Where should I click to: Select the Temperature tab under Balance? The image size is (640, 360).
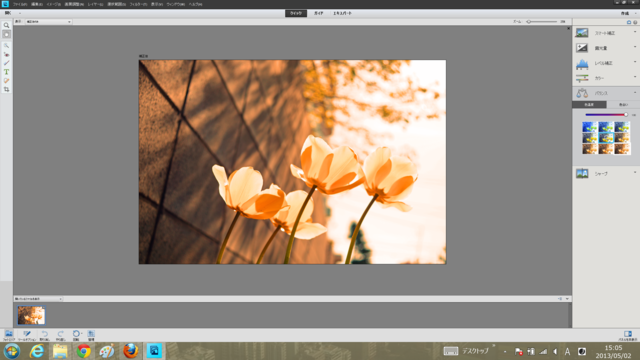coord(589,104)
